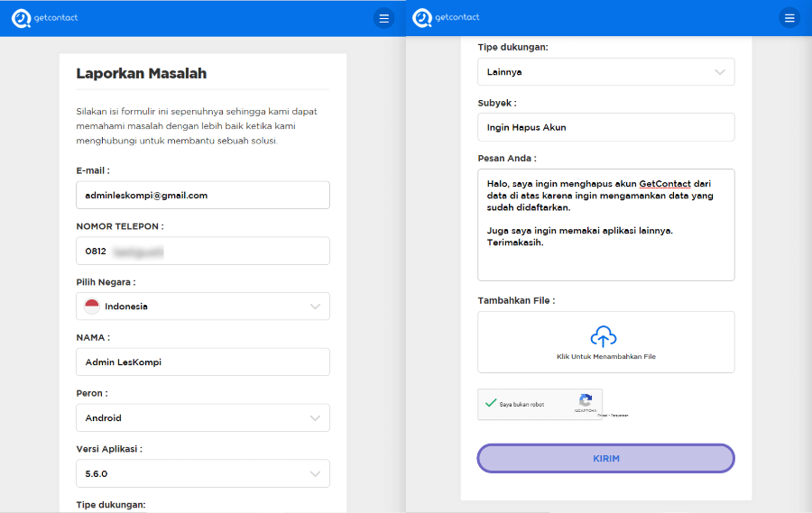
Task: Open the hamburger menu in the right panel
Action: 789,18
